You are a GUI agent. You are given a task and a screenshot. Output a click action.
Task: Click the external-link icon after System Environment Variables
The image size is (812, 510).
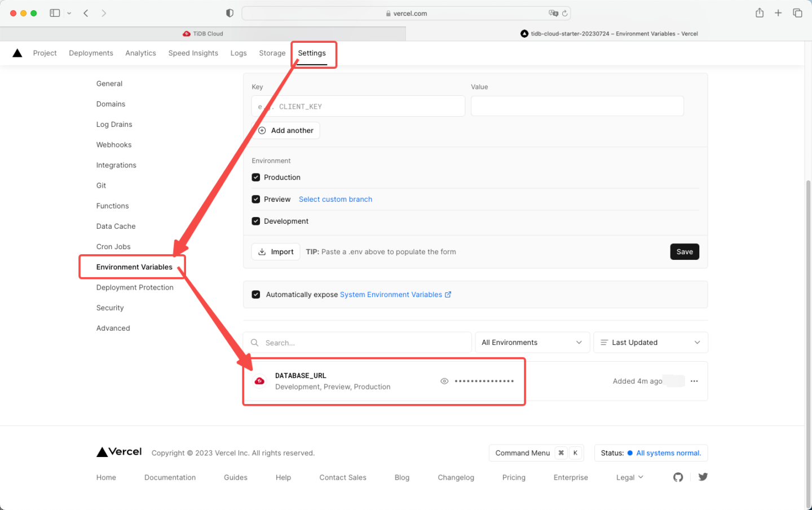[448, 294]
